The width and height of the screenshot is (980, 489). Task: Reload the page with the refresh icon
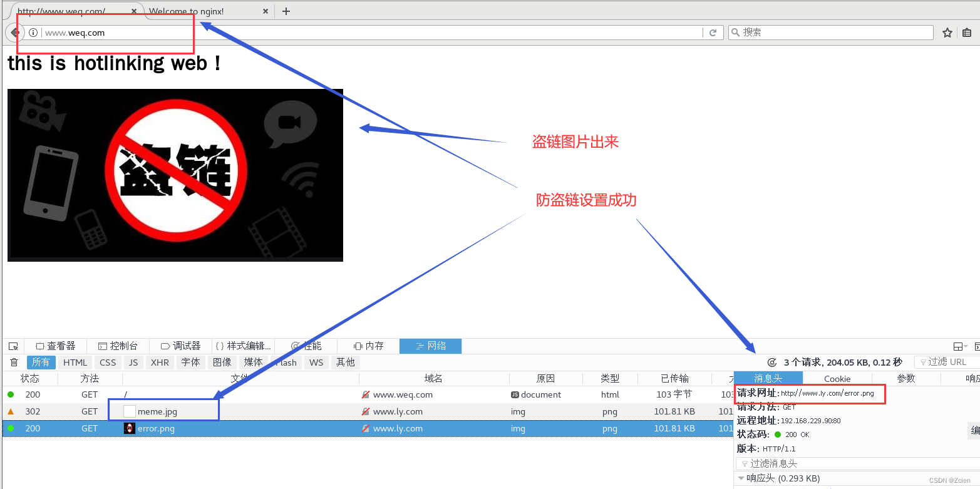pos(713,33)
